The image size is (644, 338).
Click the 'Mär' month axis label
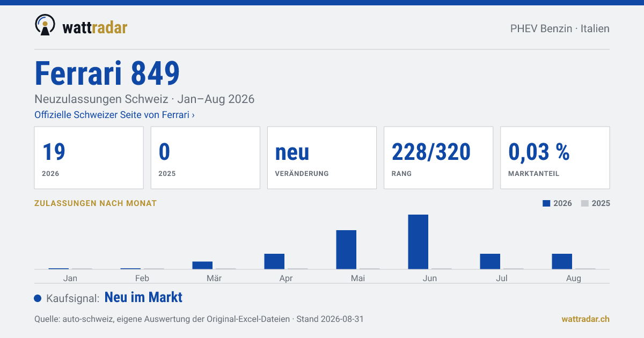point(214,278)
